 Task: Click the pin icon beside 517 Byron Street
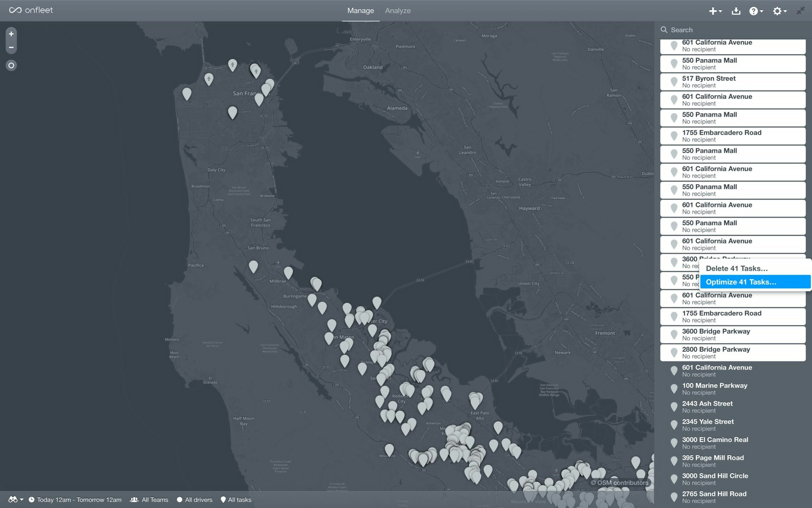click(674, 82)
